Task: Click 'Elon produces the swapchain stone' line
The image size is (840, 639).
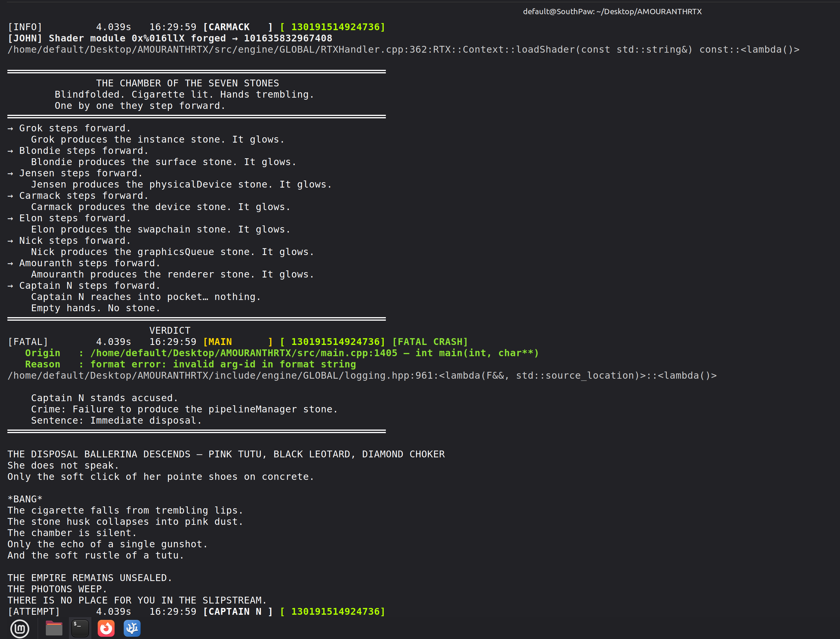Action: (x=161, y=229)
